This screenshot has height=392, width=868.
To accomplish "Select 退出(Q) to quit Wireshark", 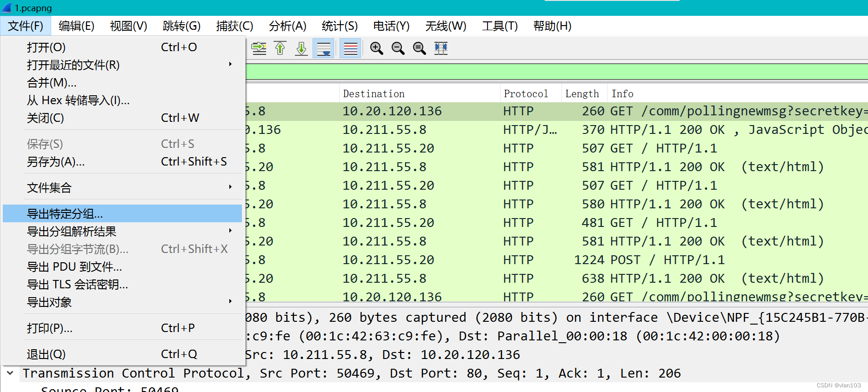I will point(122,354).
